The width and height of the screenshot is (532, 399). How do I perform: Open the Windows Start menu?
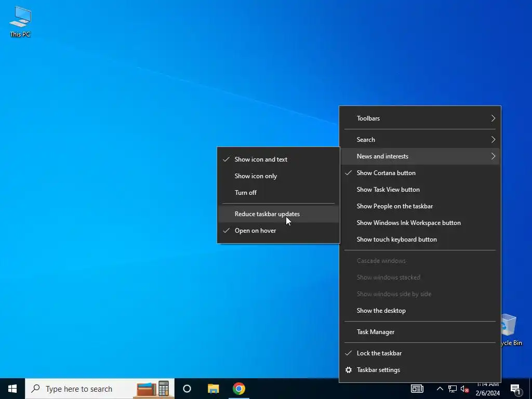click(x=12, y=389)
